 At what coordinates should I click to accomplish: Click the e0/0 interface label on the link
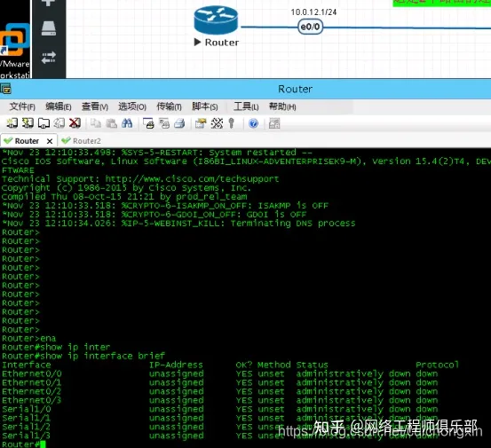(x=310, y=27)
